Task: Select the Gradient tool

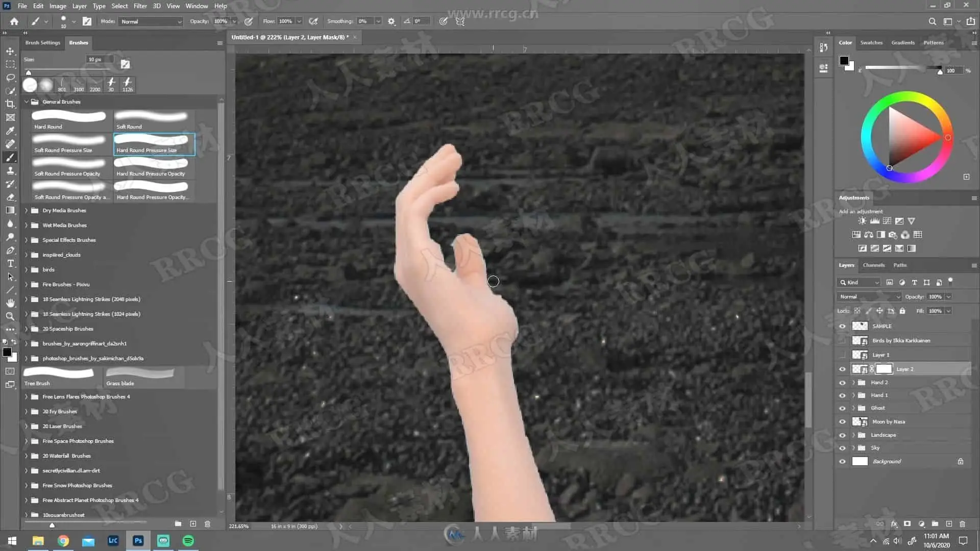Action: click(10, 210)
